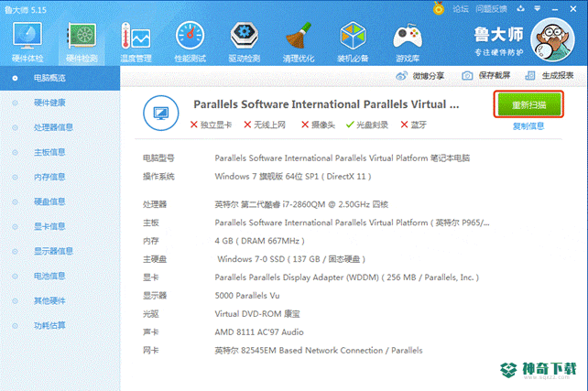Select 显卡信息 sidebar item

(60, 226)
